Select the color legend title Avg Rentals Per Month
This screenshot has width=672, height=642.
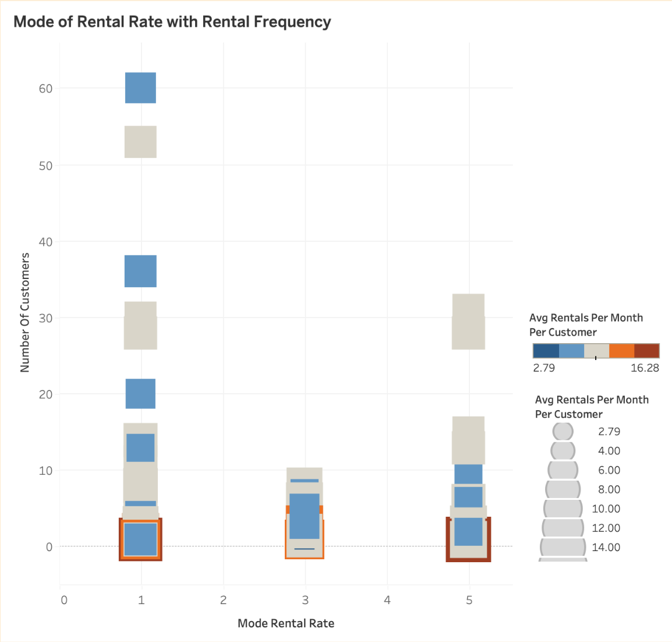point(585,318)
